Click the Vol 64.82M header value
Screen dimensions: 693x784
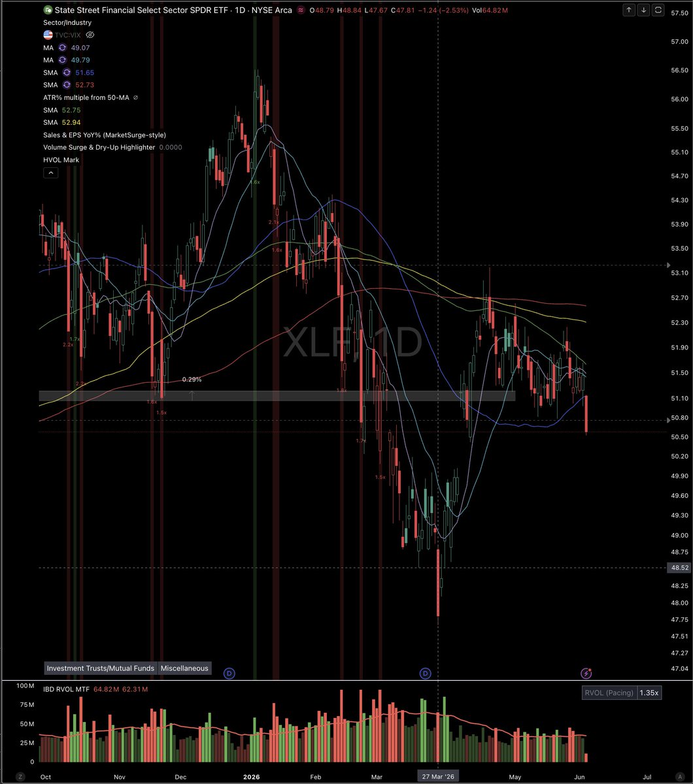pyautogui.click(x=489, y=10)
